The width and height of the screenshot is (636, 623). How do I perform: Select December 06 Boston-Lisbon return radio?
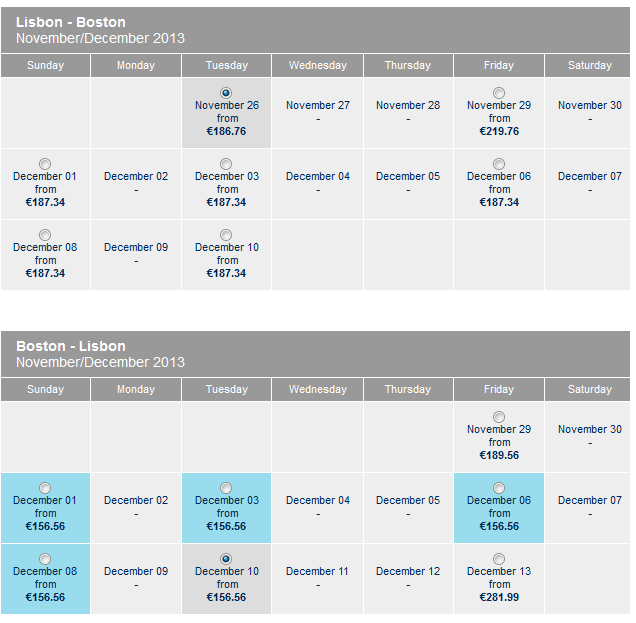click(x=498, y=488)
